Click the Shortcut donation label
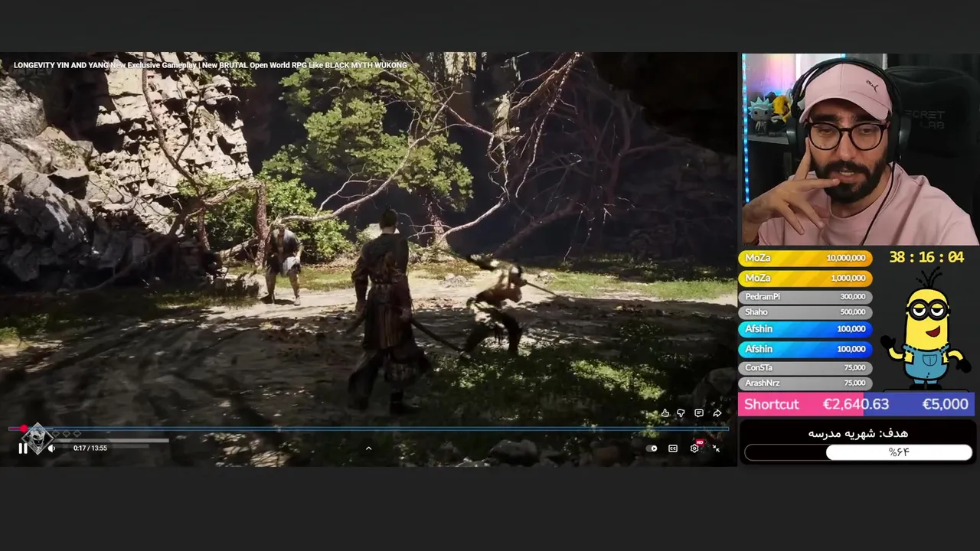980x551 pixels. click(x=771, y=405)
